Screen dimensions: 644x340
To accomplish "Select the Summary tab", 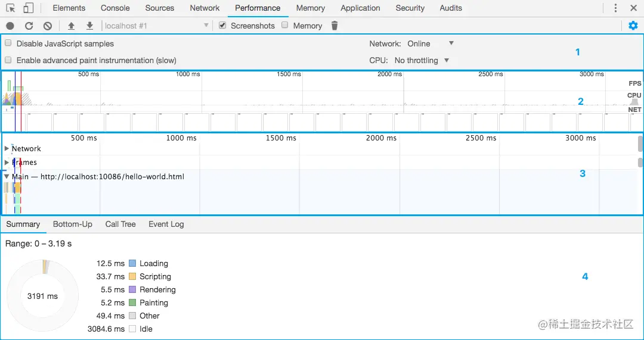I will click(23, 224).
